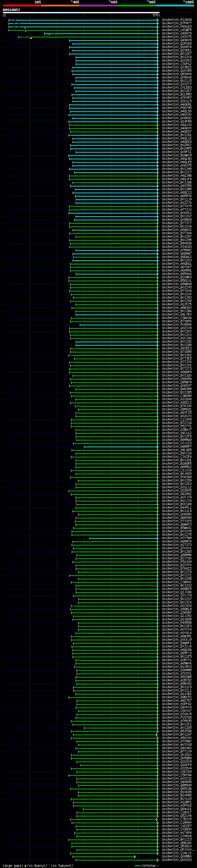This screenshot has width=197, height=868.
Task: Open hit UniRef100_Q1KXR9
Action: [177, 71]
